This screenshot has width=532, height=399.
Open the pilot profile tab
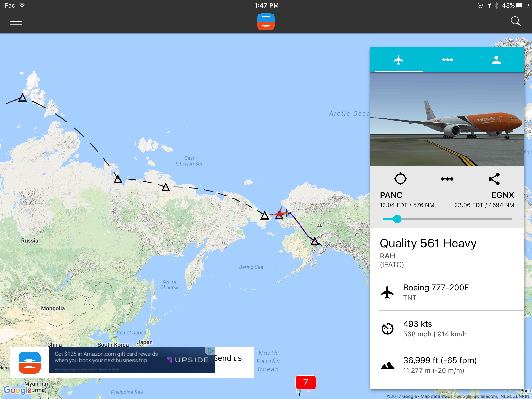(x=496, y=60)
